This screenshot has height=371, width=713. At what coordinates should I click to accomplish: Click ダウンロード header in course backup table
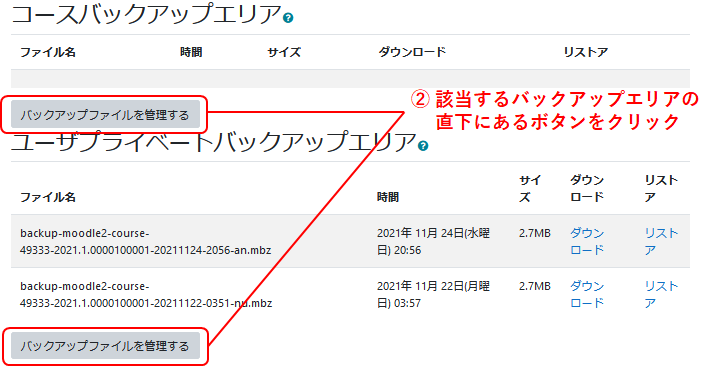point(412,52)
